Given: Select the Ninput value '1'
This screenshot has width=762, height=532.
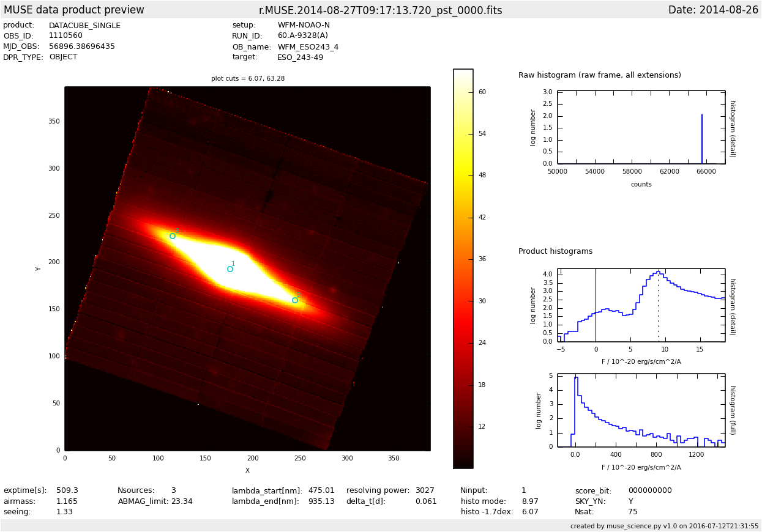Looking at the screenshot, I should [x=524, y=491].
